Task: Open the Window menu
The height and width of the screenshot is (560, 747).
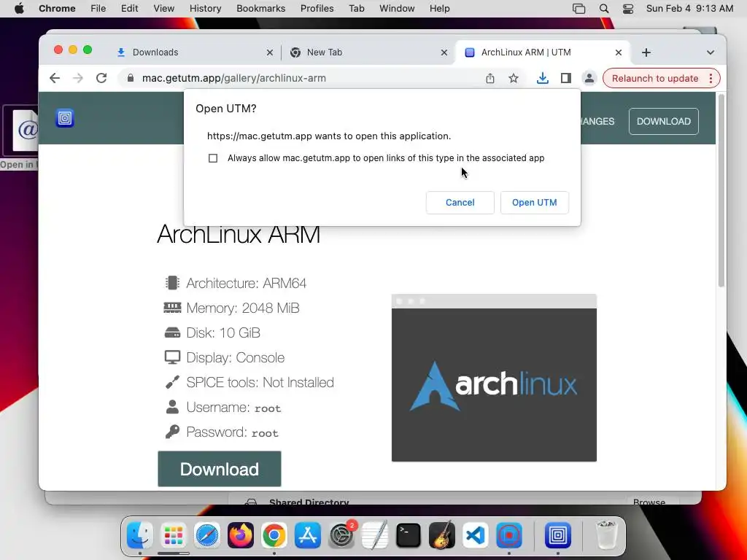Action: pos(397,9)
